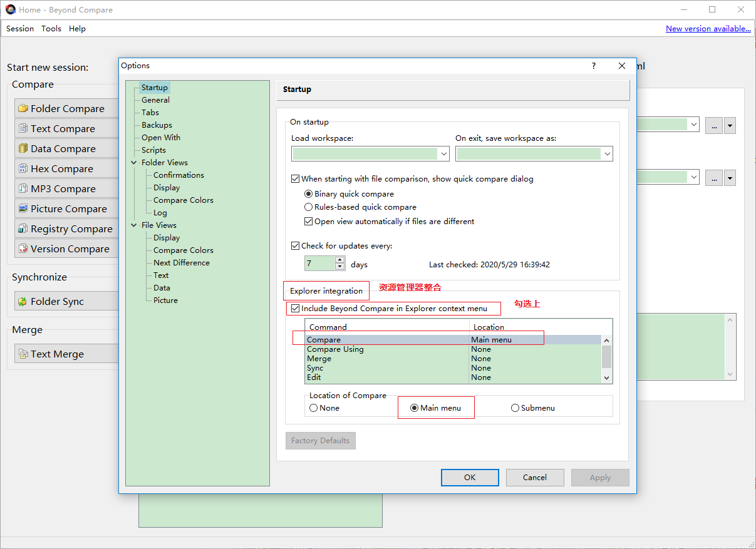This screenshot has height=549, width=756.
Task: Click the Cancel button
Action: click(x=535, y=478)
